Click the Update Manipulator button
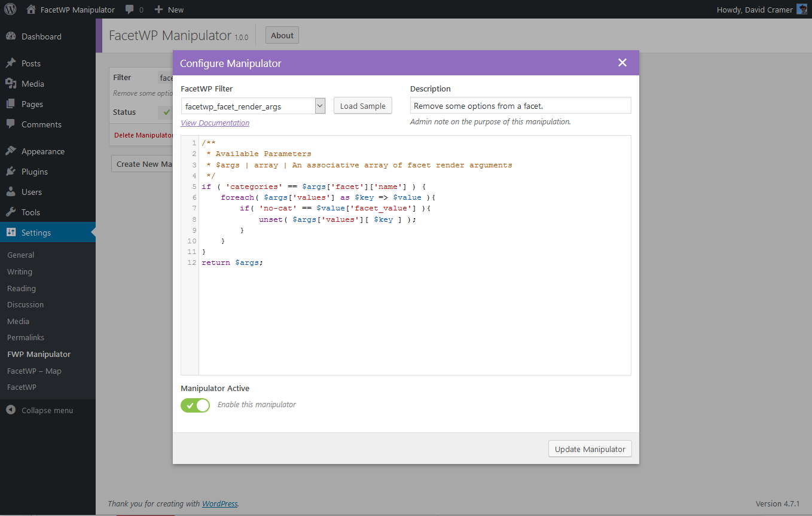Image resolution: width=812 pixels, height=516 pixels. point(590,449)
